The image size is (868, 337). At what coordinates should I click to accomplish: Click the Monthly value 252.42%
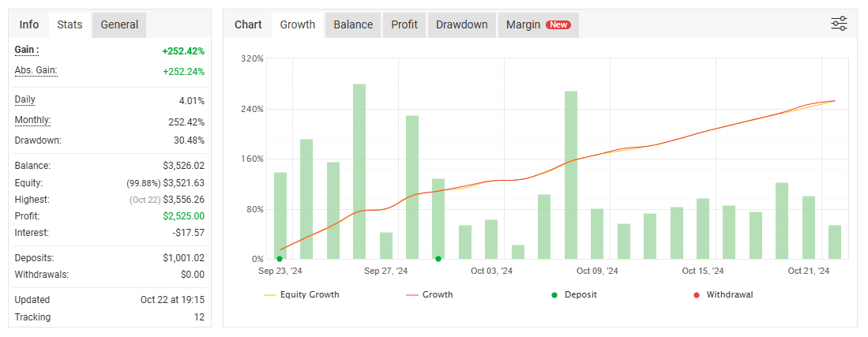(x=186, y=122)
